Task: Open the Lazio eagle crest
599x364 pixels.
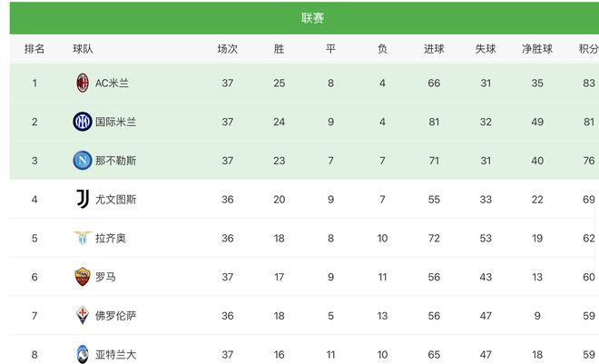Action: tap(83, 238)
